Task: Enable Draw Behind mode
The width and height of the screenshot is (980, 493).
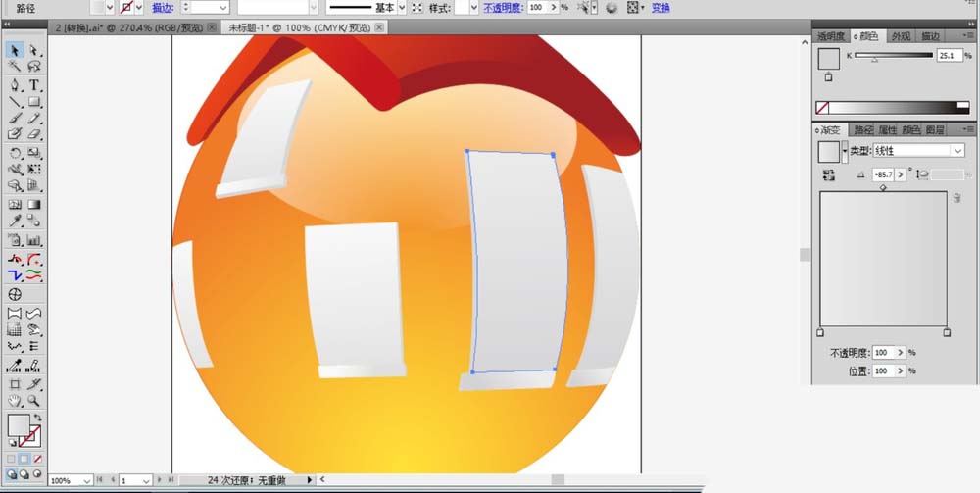Action: coord(24,473)
